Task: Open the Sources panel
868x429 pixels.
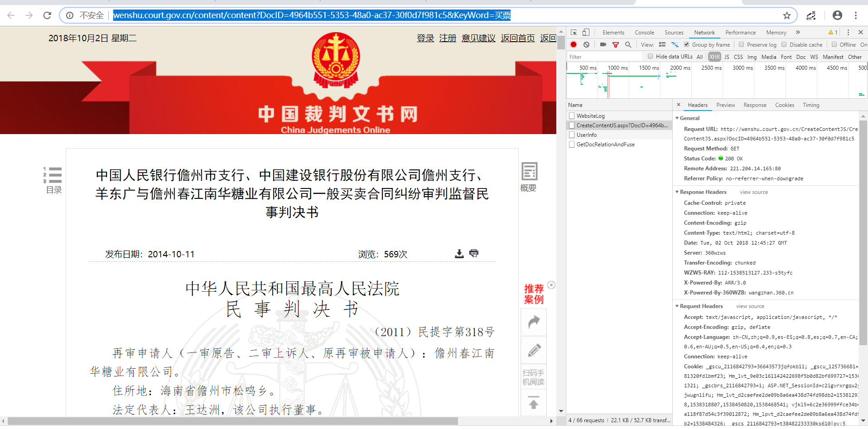Action: click(674, 33)
